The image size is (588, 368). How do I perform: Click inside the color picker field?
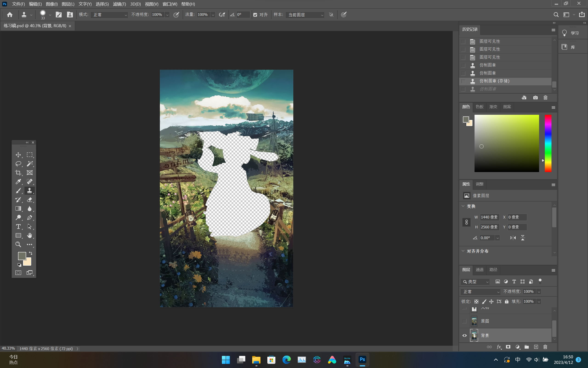[x=507, y=143]
